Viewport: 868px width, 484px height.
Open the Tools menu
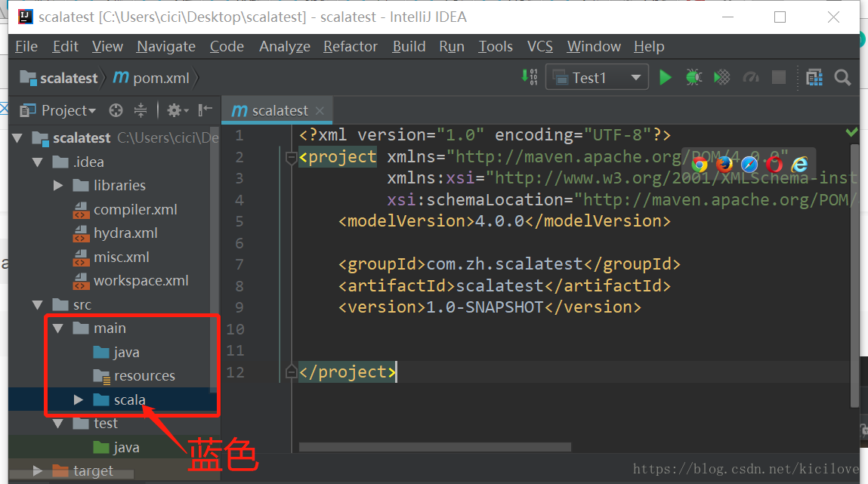pos(496,47)
